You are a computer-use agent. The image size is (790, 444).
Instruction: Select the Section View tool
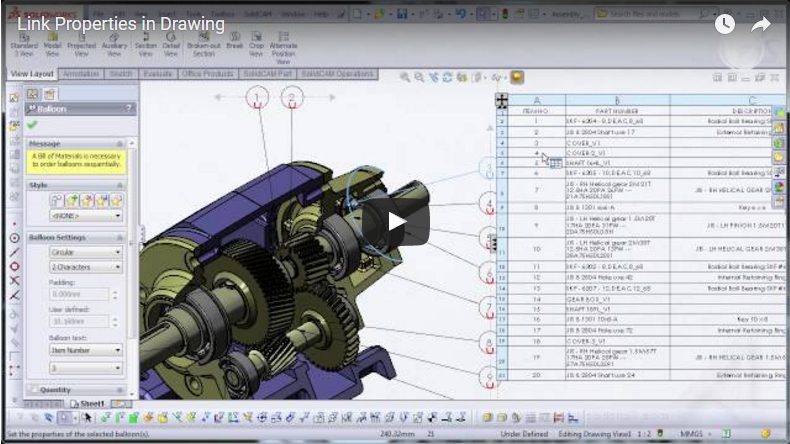pos(146,44)
